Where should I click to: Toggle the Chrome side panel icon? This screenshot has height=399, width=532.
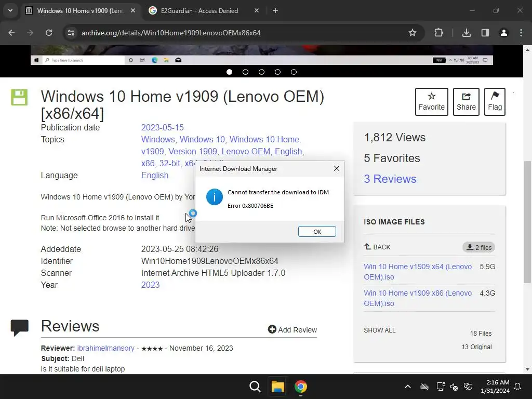(x=485, y=33)
